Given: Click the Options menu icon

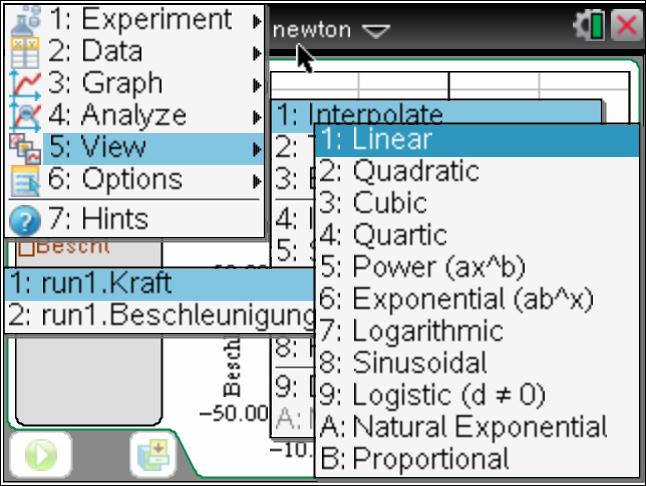Looking at the screenshot, I should [x=24, y=180].
